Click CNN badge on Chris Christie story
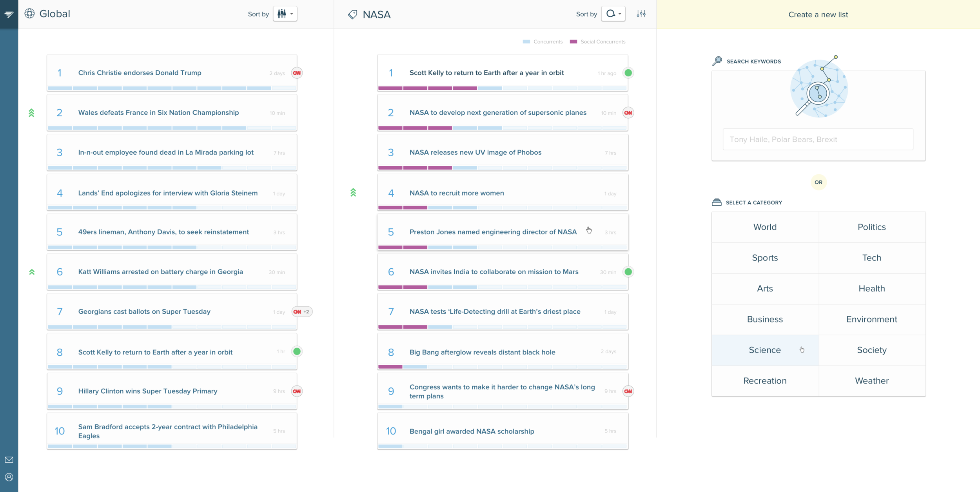This screenshot has height=492, width=980. click(x=297, y=73)
